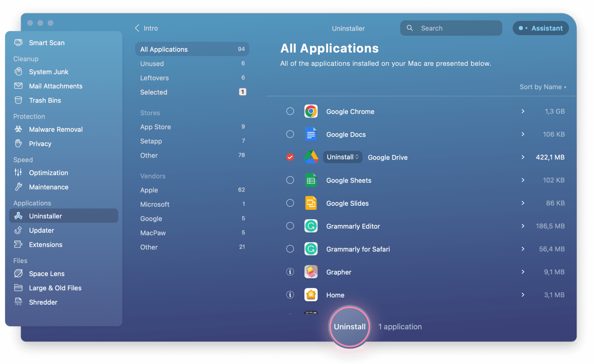Click the Extensions puzzle icon

tap(18, 244)
